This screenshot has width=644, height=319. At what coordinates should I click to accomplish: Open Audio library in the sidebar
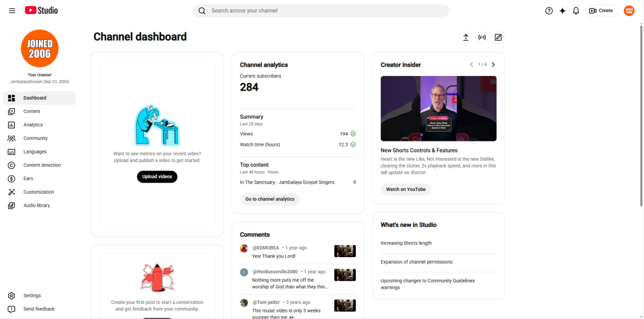pyautogui.click(x=40, y=205)
